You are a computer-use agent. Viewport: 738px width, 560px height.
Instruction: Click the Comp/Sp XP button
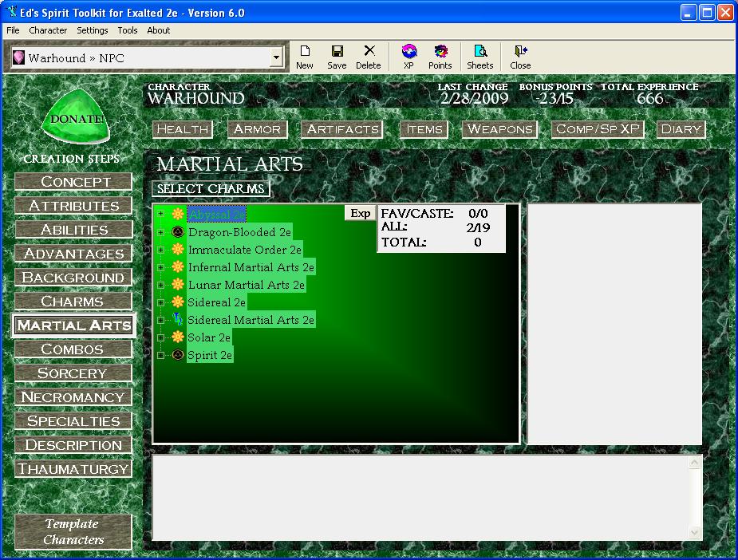pos(598,129)
